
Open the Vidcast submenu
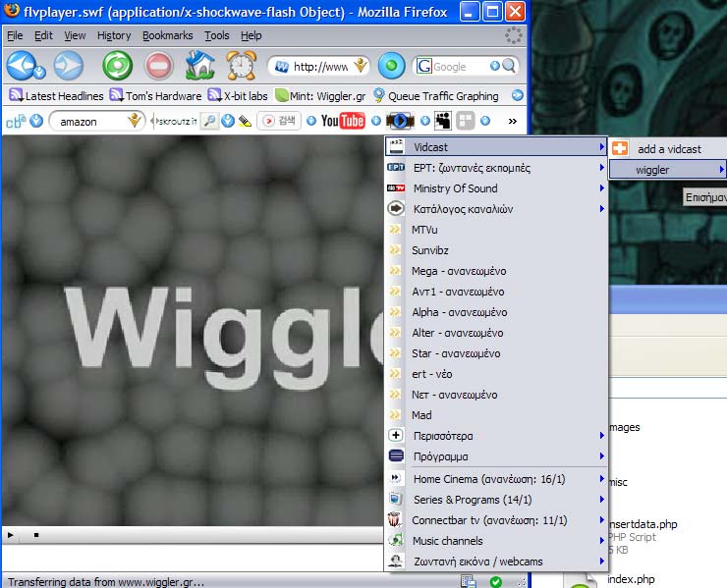pos(496,147)
